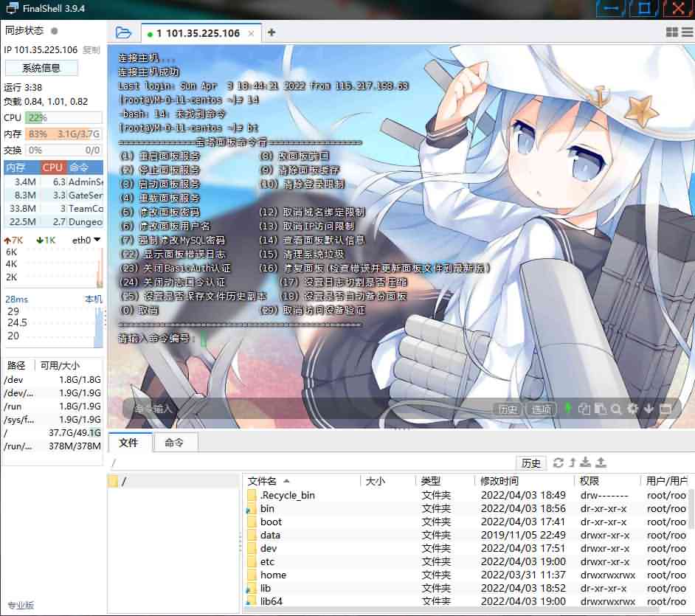Switch to the 命令 tab
695x616 pixels.
click(x=176, y=443)
